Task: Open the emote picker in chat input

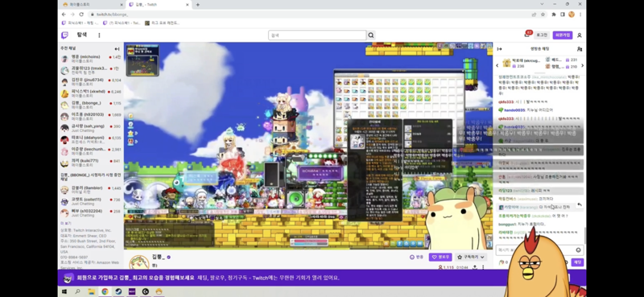Action: (x=578, y=250)
